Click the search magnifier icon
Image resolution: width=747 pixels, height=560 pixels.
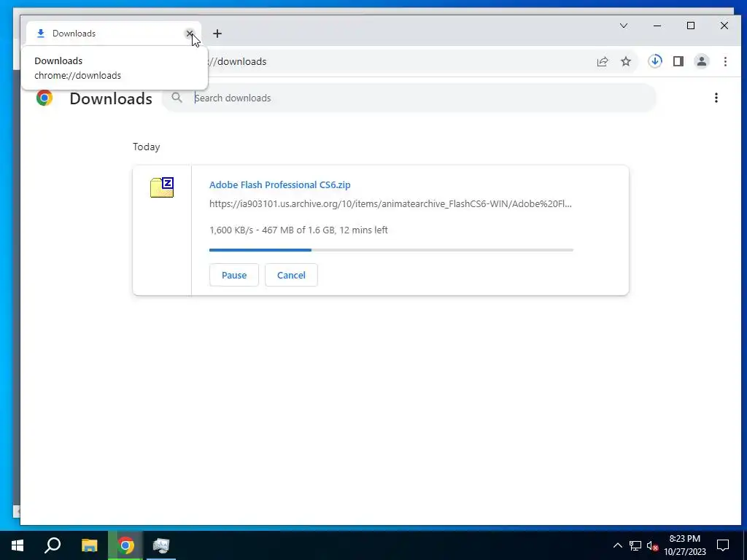point(177,98)
